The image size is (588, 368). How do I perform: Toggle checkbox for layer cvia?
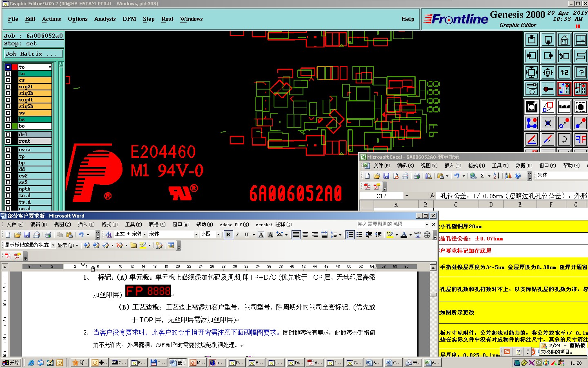click(x=8, y=150)
